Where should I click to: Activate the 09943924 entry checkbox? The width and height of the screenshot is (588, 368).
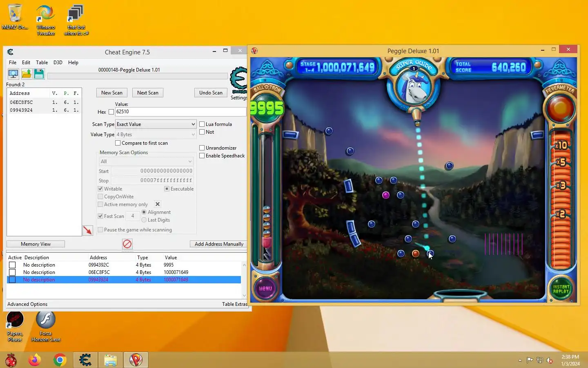pyautogui.click(x=12, y=280)
